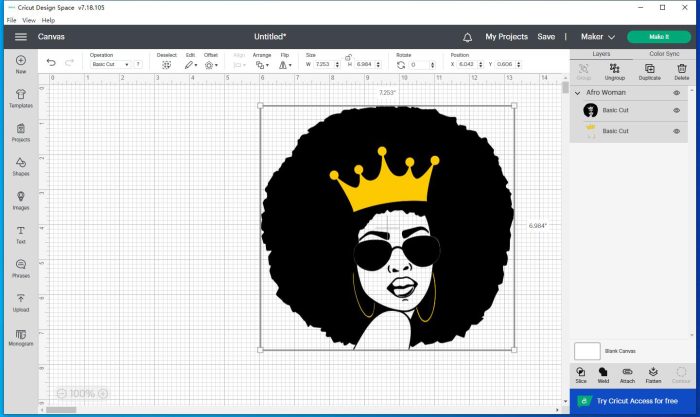Open the Arrange dropdown

click(262, 65)
